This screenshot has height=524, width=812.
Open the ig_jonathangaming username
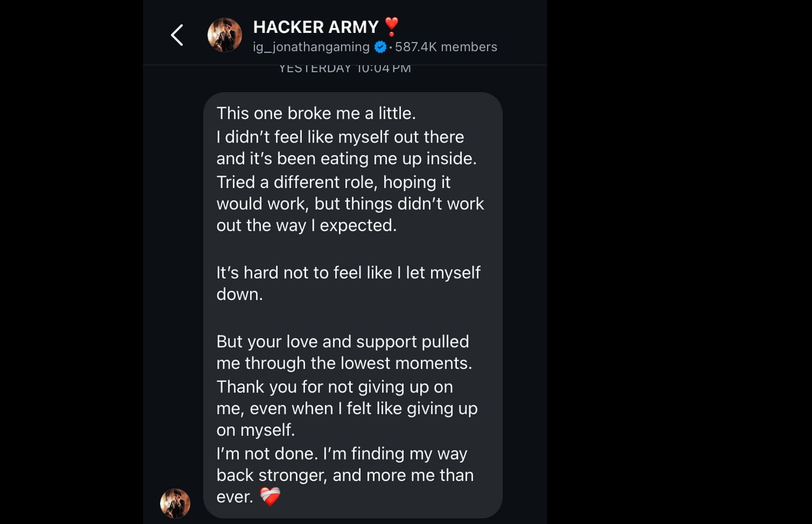point(311,47)
